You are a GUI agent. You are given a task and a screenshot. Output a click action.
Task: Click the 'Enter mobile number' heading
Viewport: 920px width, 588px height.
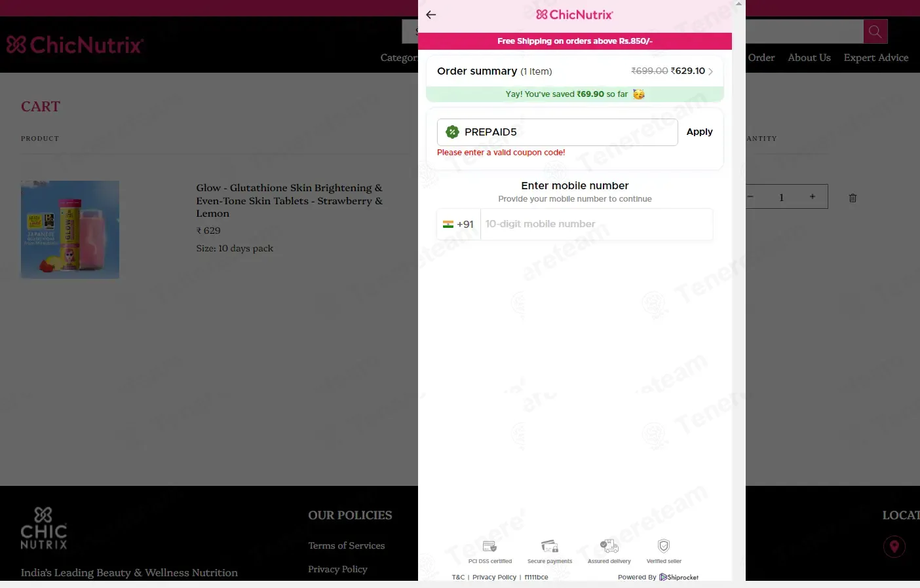pos(575,186)
